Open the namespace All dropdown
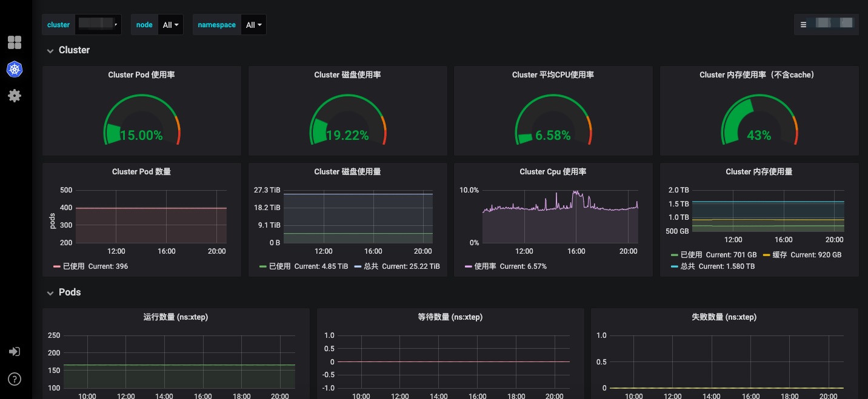The width and height of the screenshot is (868, 399). pyautogui.click(x=253, y=24)
